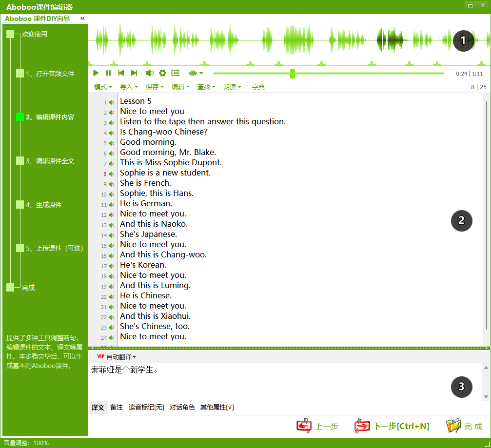The image size is (491, 448).
Task: Play audio for line 8 speaker icon
Action: coord(112,174)
